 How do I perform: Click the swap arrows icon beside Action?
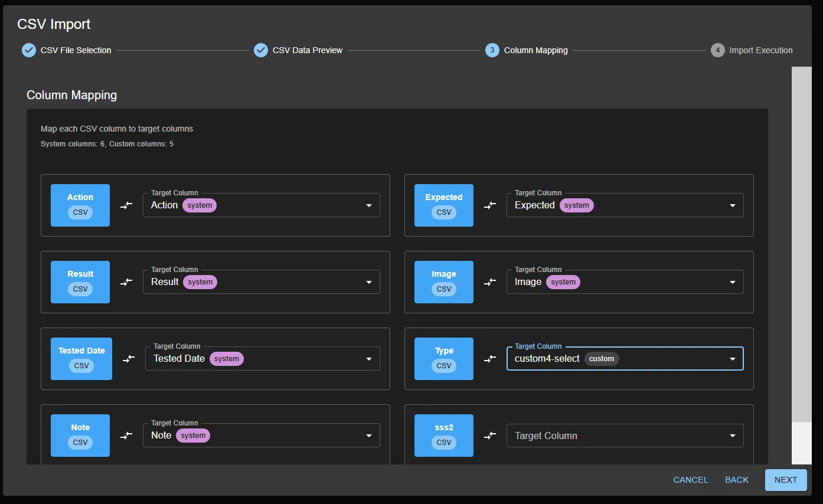(x=126, y=205)
